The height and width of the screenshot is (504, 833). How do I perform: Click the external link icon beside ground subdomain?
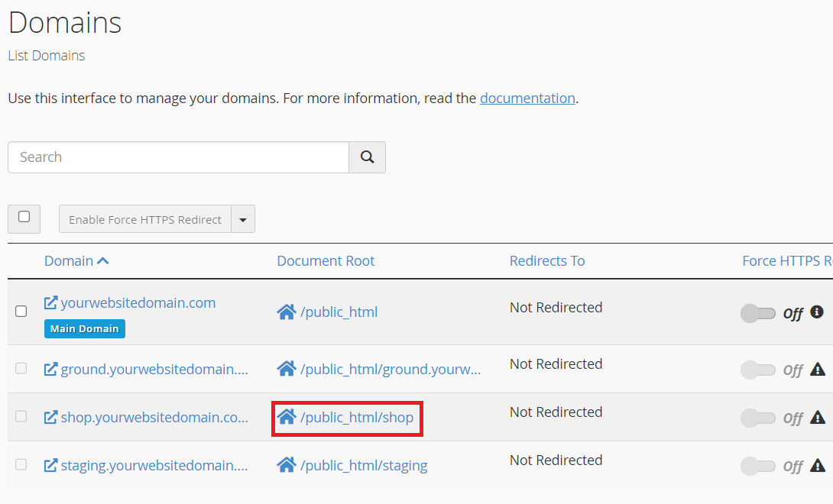(50, 369)
